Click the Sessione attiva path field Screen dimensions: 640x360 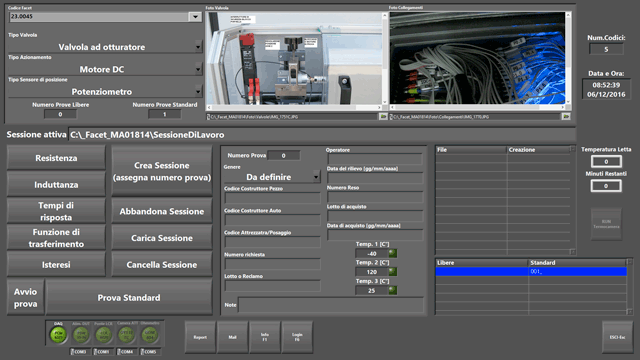click(x=322, y=135)
